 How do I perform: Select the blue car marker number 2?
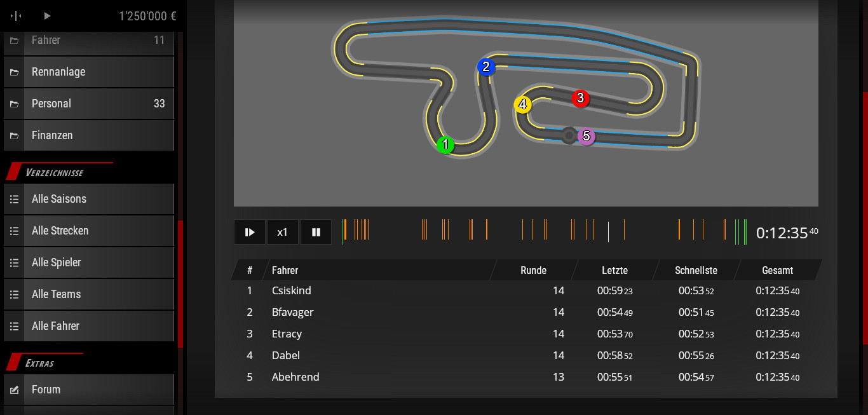[x=486, y=67]
